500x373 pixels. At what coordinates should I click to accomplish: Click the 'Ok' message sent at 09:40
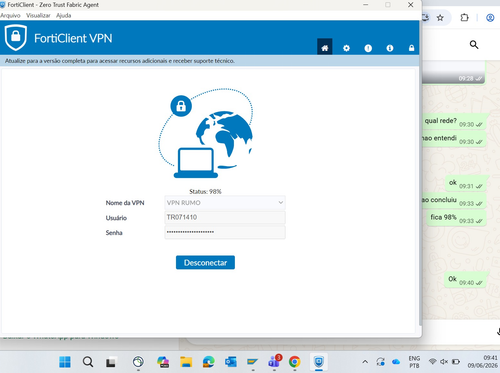[465, 280]
